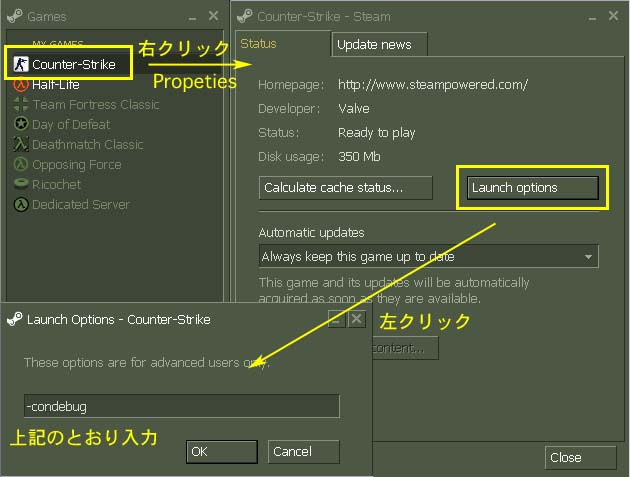Click Steam logo in Games window title
This screenshot has width=630, height=477.
coord(14,16)
